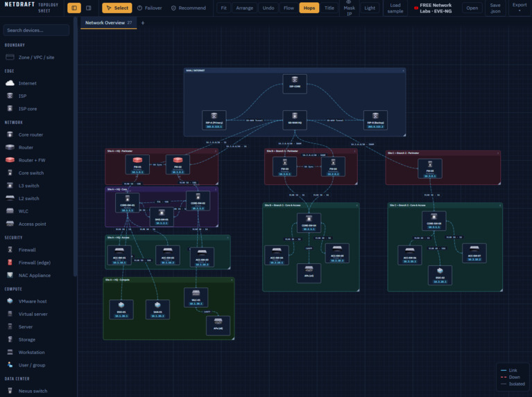Toggle the Hops display off
Screen dimensions: 532x397
pyautogui.click(x=309, y=8)
